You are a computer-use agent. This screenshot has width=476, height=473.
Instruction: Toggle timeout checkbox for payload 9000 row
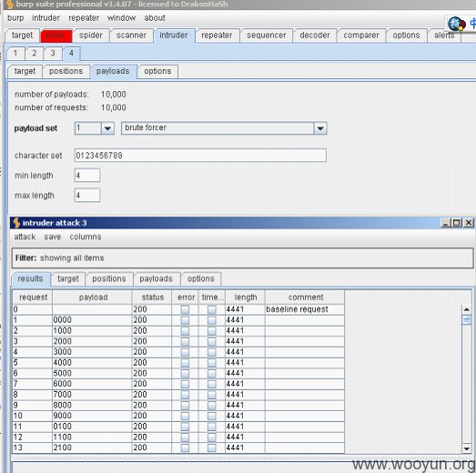(212, 416)
